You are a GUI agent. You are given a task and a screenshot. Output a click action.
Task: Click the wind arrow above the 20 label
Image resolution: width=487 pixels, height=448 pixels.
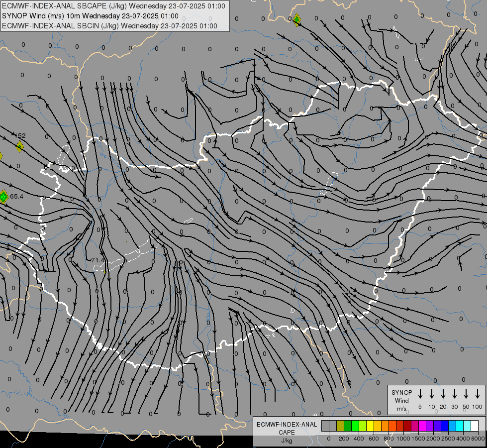tap(443, 394)
